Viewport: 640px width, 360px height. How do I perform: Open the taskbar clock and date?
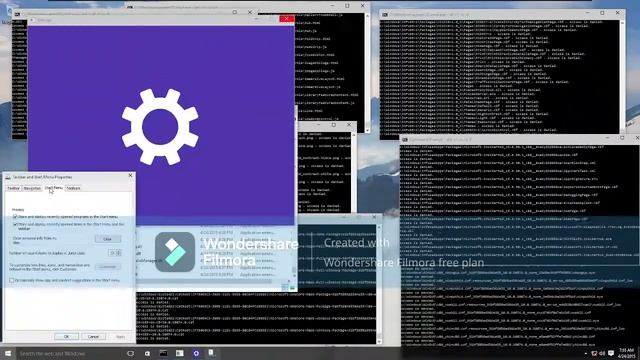click(x=627, y=353)
